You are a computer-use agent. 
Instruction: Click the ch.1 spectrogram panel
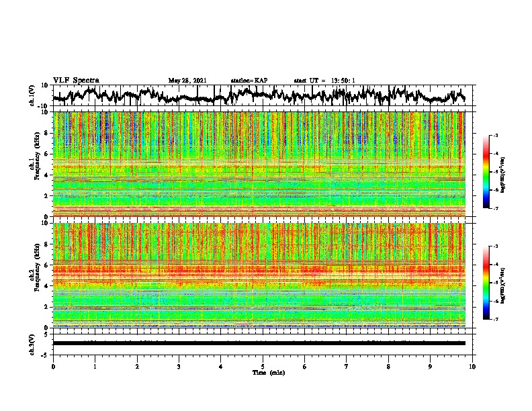pos(259,164)
